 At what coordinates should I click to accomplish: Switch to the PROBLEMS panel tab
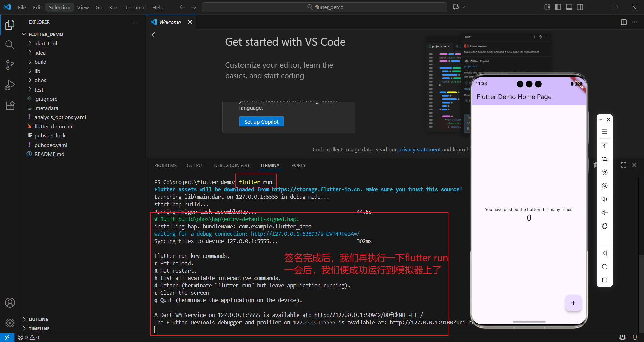(165, 165)
